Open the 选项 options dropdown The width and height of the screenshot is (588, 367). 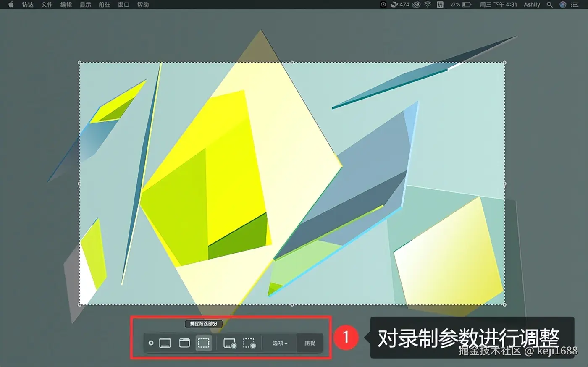(280, 343)
